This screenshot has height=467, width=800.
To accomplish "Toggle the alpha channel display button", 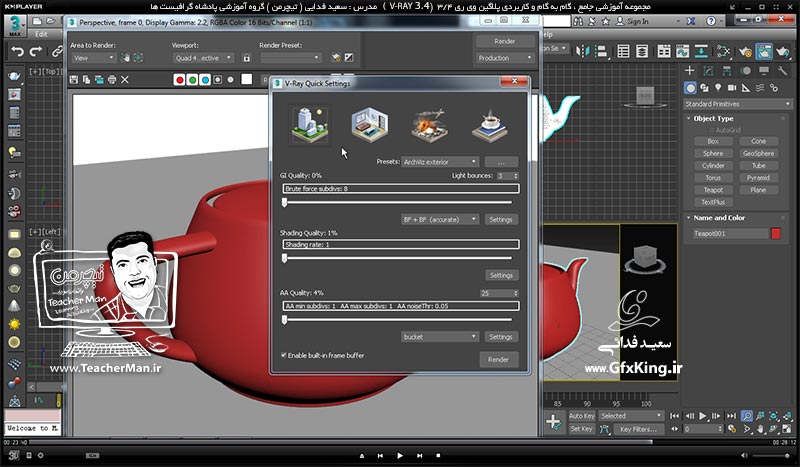I will [x=218, y=80].
